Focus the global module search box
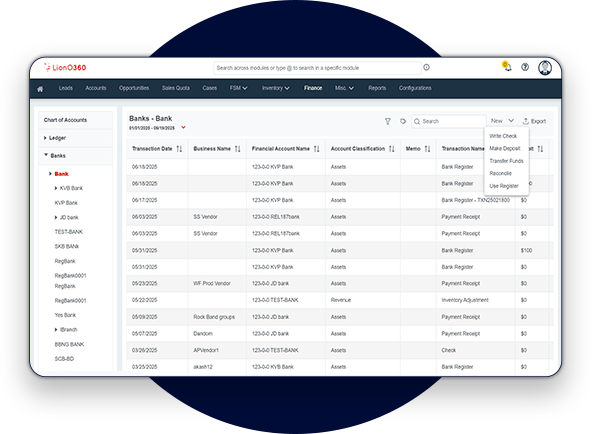 tap(317, 68)
